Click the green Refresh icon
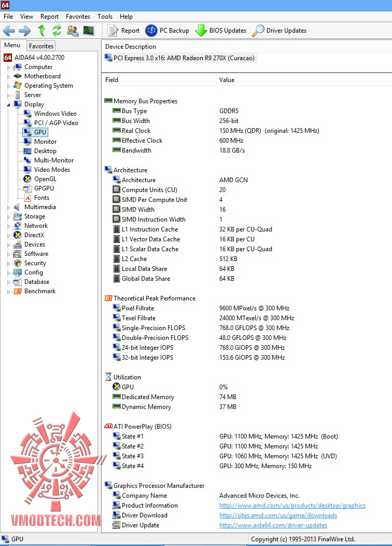This screenshot has height=546, width=392. point(57,31)
